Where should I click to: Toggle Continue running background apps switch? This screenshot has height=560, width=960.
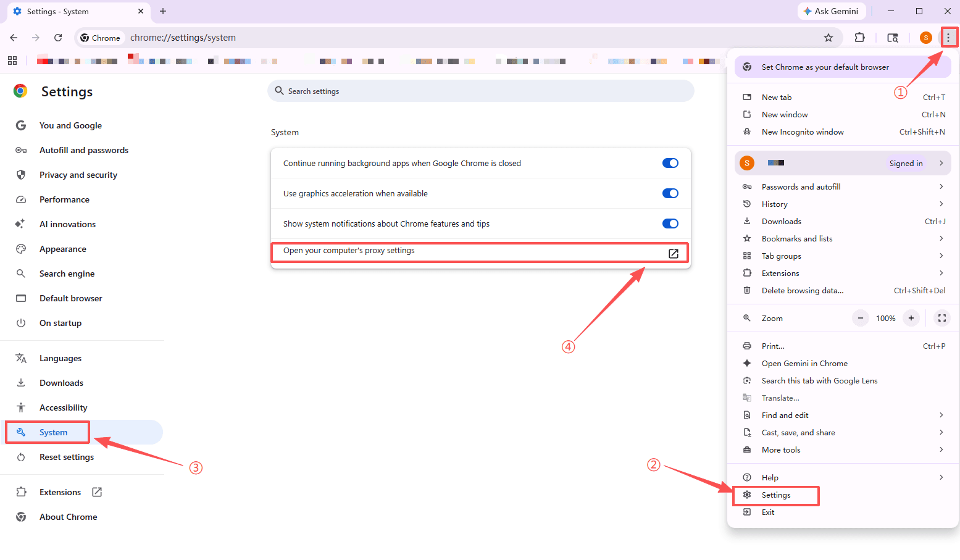(x=670, y=163)
